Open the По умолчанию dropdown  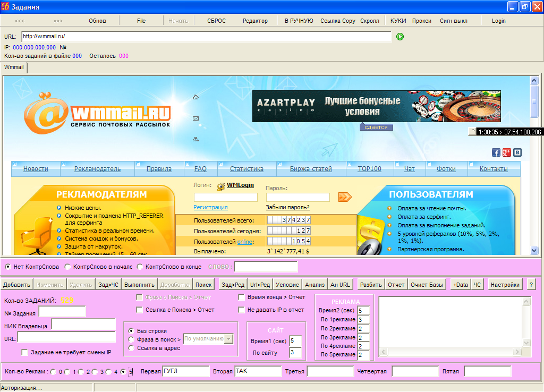(x=229, y=338)
